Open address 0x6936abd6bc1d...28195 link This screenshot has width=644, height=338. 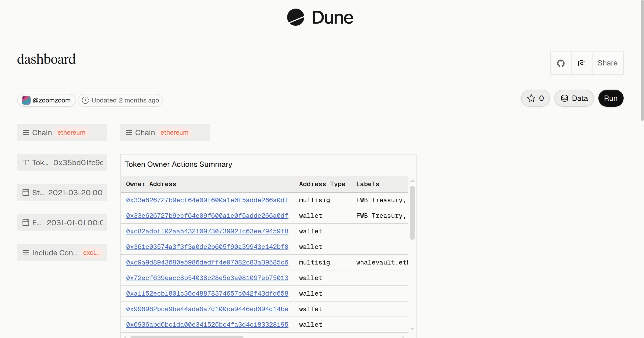coord(207,325)
